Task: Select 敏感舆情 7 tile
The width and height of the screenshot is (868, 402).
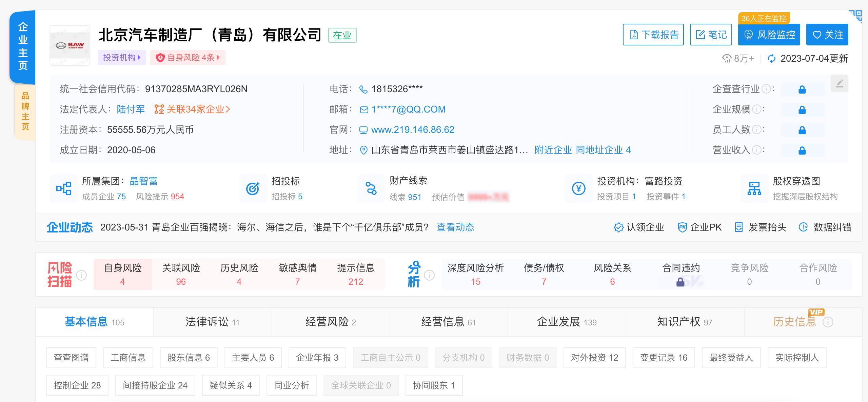Action: pos(298,275)
